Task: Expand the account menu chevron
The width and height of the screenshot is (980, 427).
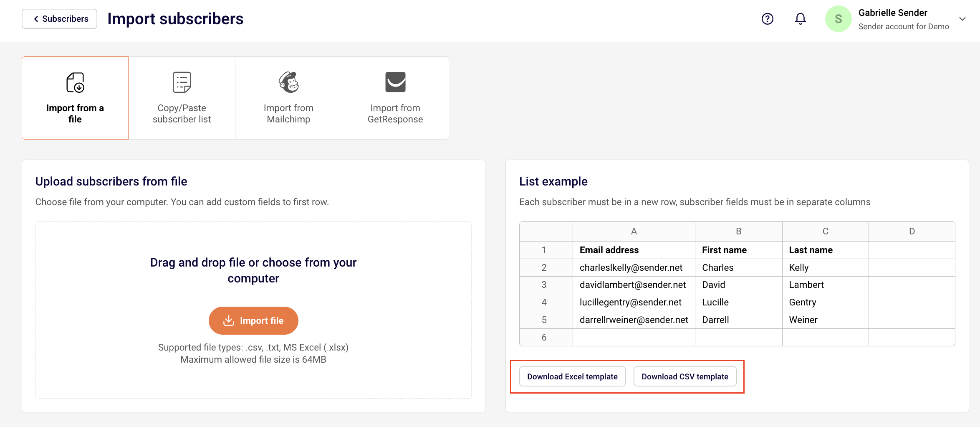Action: (962, 19)
